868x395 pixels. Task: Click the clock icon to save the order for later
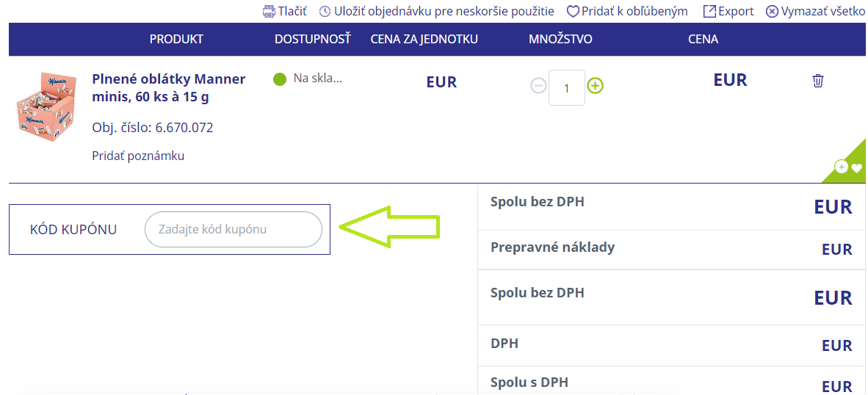[325, 11]
